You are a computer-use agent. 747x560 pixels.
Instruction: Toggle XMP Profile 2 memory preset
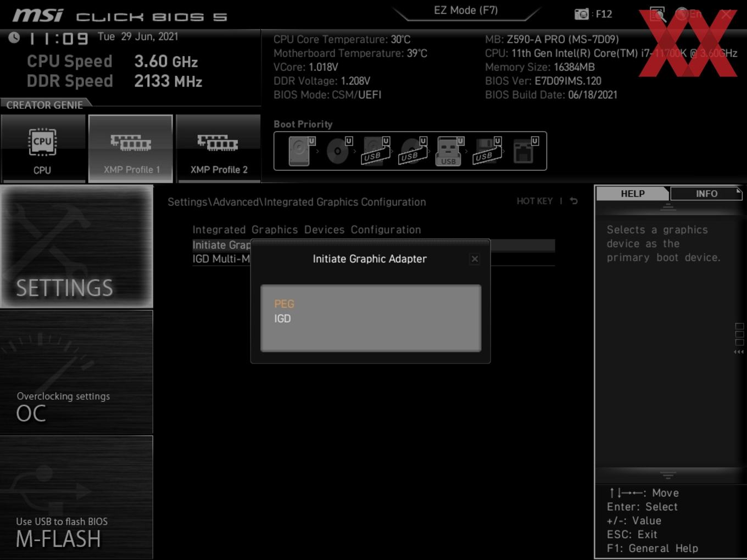219,148
